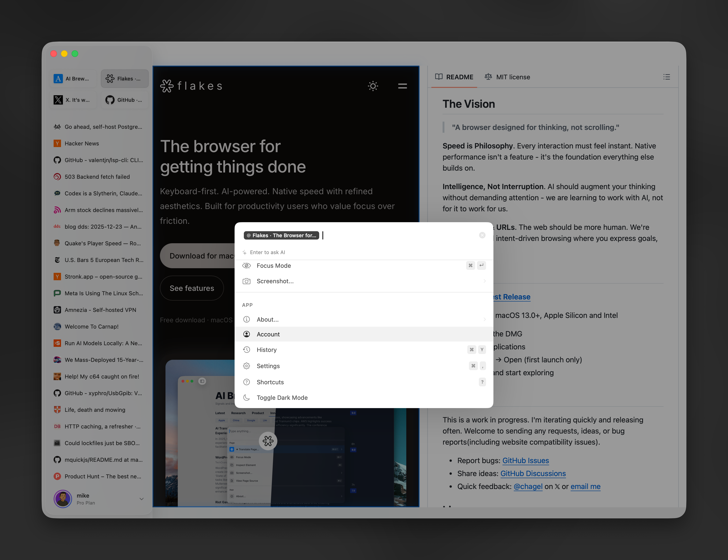The image size is (728, 560).
Task: Open Settings from the command palette
Action: pos(268,366)
